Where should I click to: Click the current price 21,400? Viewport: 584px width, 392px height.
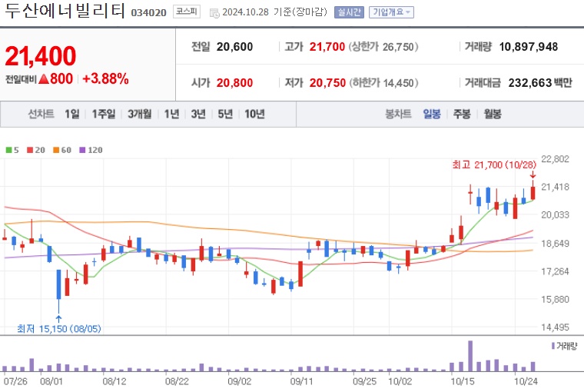(x=41, y=56)
